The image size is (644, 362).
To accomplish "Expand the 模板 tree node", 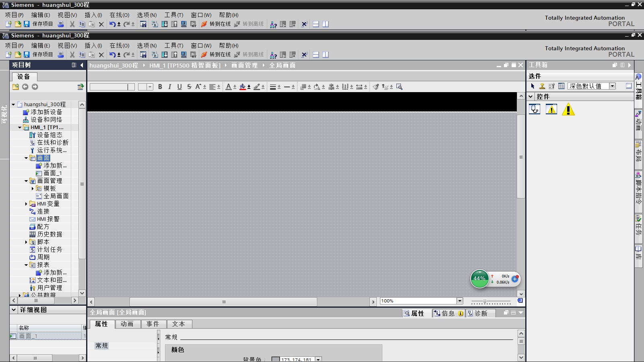I will click(33, 189).
